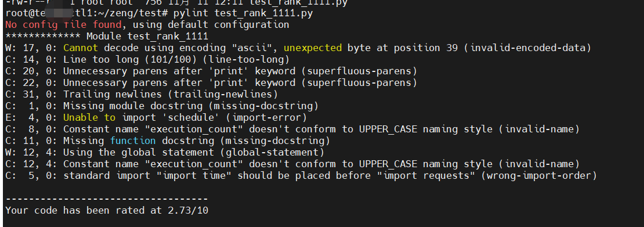This screenshot has width=644, height=227.
Task: Click the 'Missing module docstring' message
Action: 133,106
